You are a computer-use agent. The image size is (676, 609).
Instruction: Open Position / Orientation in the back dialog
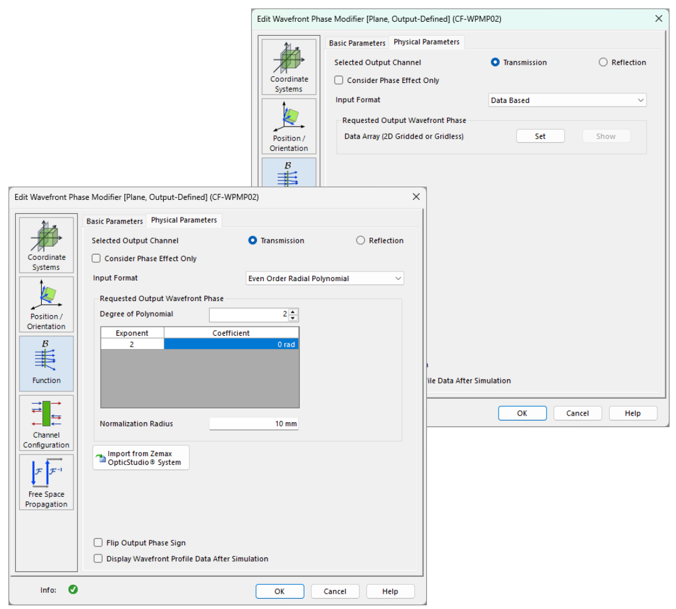289,126
